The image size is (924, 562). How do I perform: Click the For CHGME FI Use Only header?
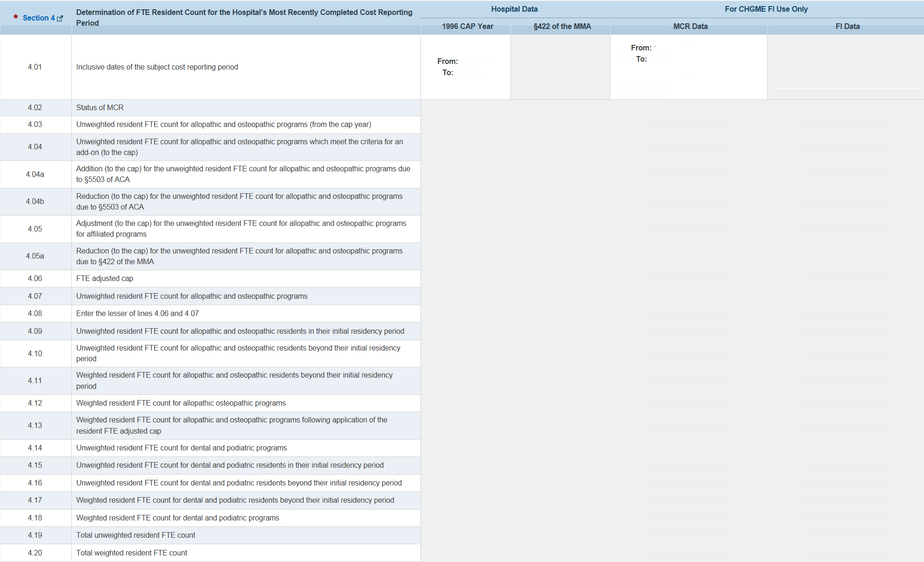766,9
